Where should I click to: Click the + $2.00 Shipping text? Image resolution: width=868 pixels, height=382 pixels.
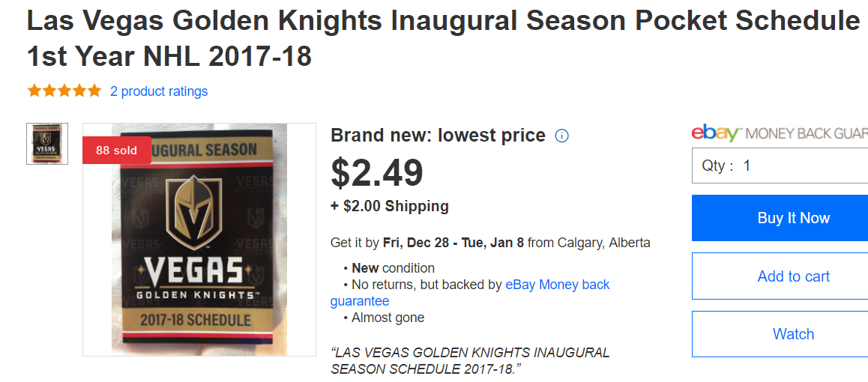390,206
